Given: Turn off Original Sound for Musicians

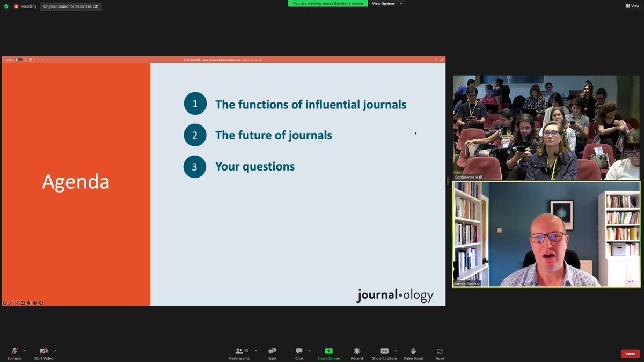Looking at the screenshot, I should [70, 6].
